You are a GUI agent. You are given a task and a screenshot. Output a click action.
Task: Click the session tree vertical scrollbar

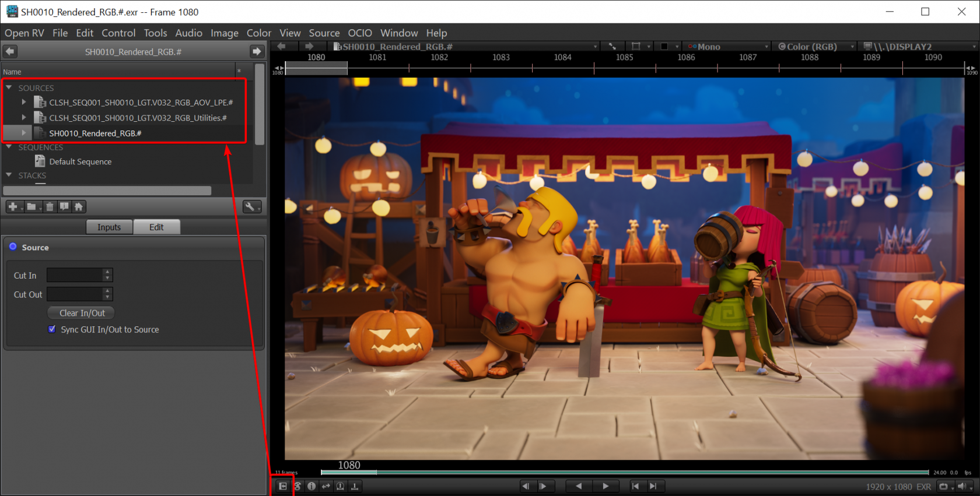coord(260,105)
